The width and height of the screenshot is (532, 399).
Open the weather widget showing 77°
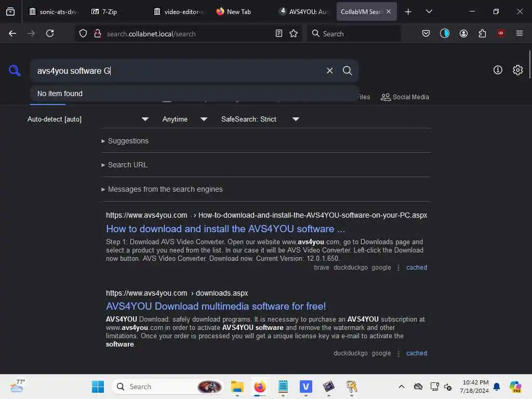coord(17,386)
